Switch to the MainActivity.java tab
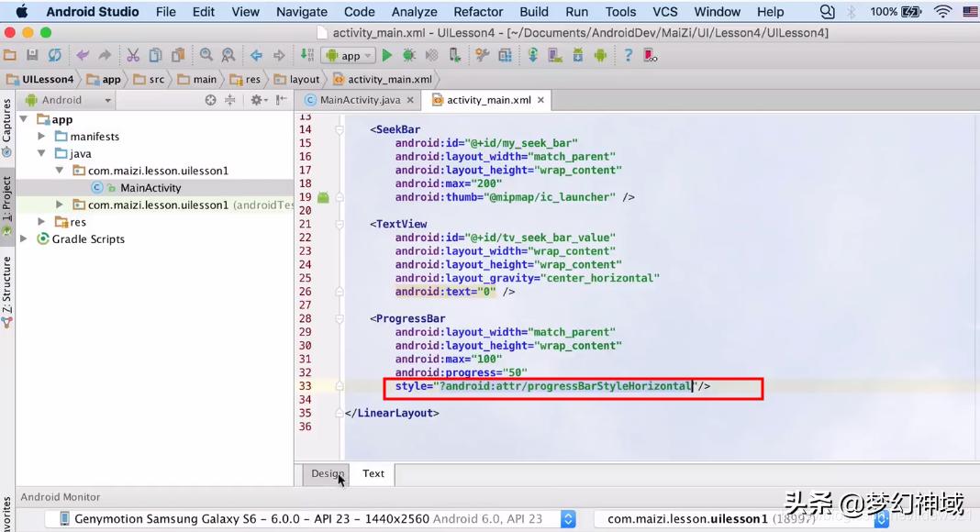 click(x=359, y=100)
